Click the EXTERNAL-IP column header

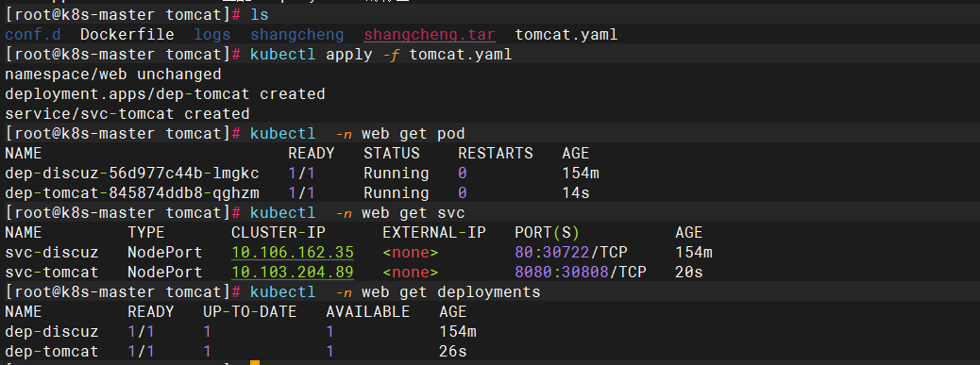coord(434,233)
